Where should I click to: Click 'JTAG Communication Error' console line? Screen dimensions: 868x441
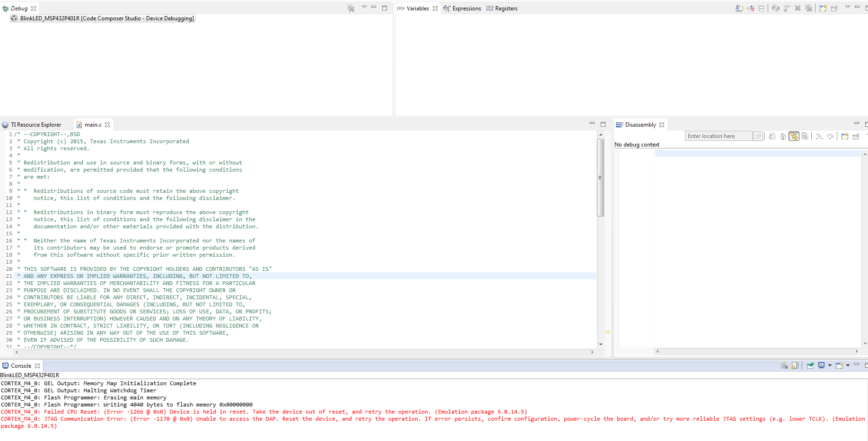[433, 423]
